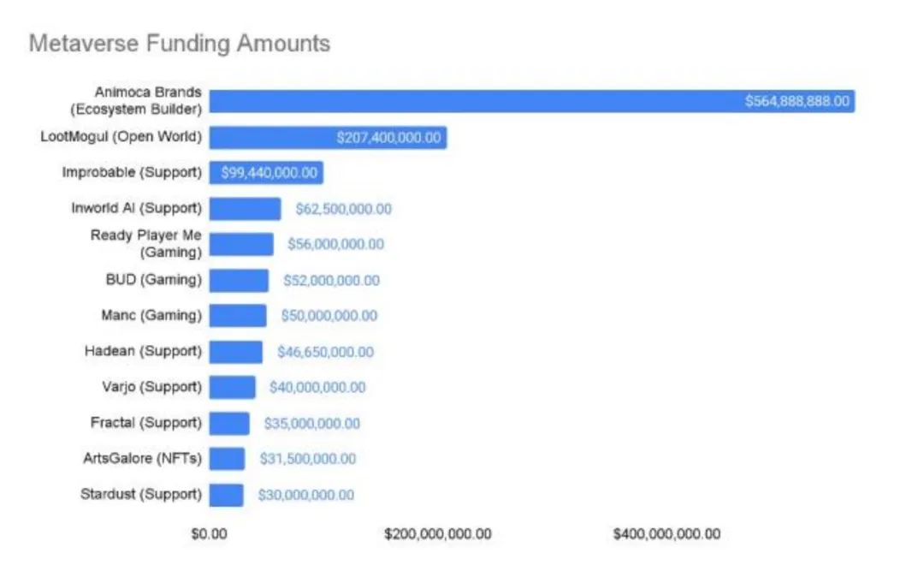924x571 pixels.
Task: Click the BUD (Gaming) bar
Action: pyautogui.click(x=239, y=280)
